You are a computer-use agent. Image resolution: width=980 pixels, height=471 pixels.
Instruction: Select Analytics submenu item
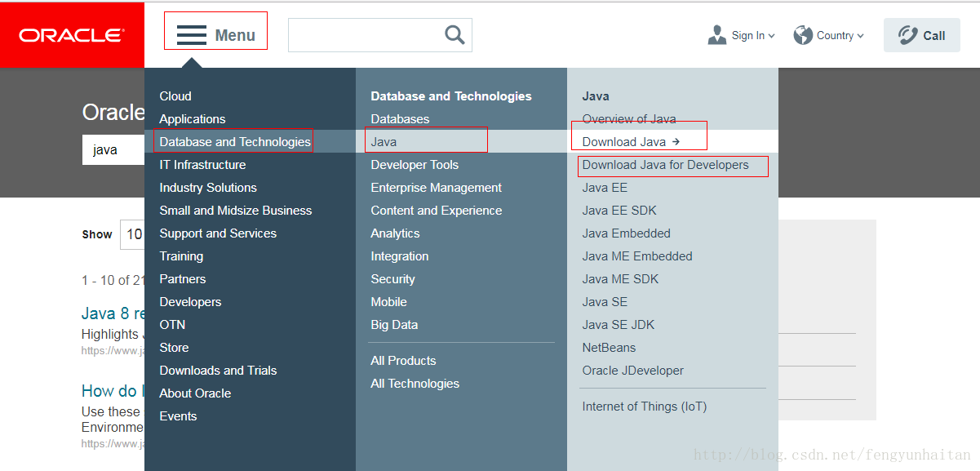(395, 233)
